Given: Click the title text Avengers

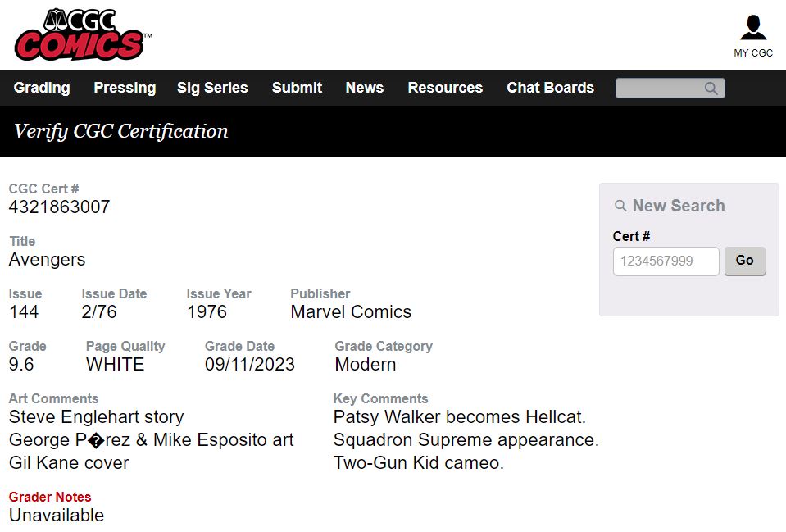Looking at the screenshot, I should [47, 260].
